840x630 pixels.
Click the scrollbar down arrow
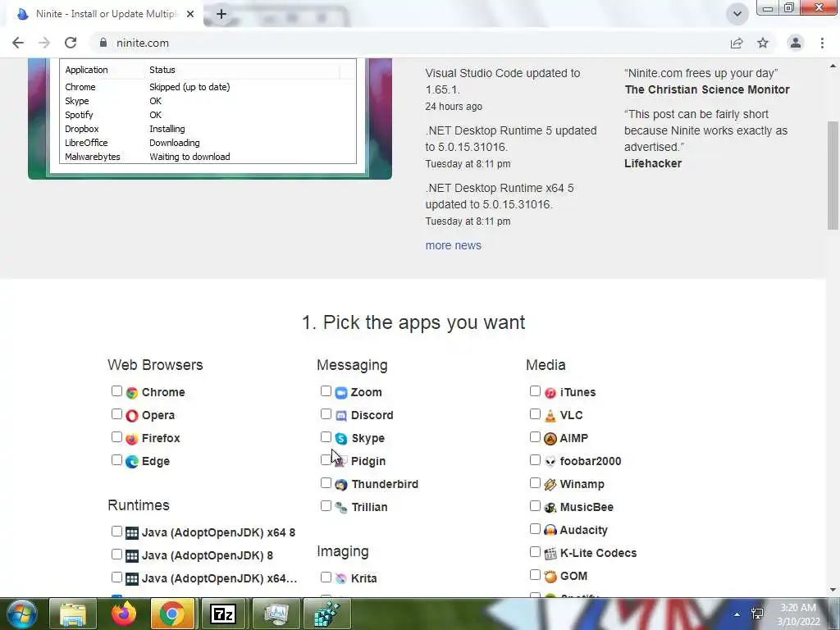pyautogui.click(x=833, y=590)
